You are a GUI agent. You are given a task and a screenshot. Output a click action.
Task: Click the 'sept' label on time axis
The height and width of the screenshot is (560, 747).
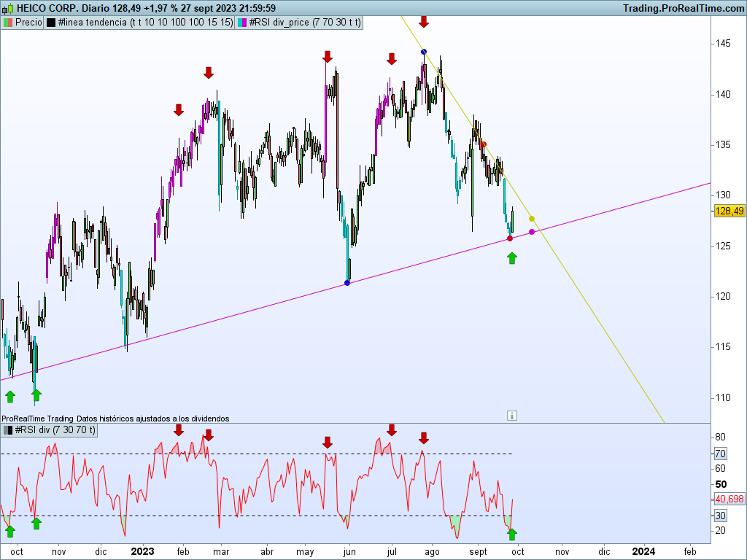pyautogui.click(x=478, y=552)
